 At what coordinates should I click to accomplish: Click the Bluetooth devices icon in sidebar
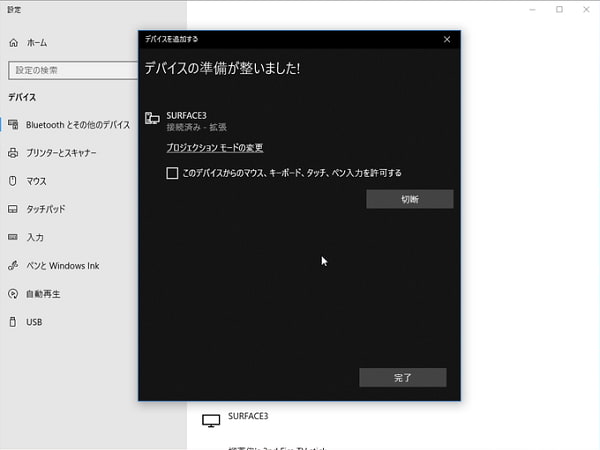[x=13, y=124]
